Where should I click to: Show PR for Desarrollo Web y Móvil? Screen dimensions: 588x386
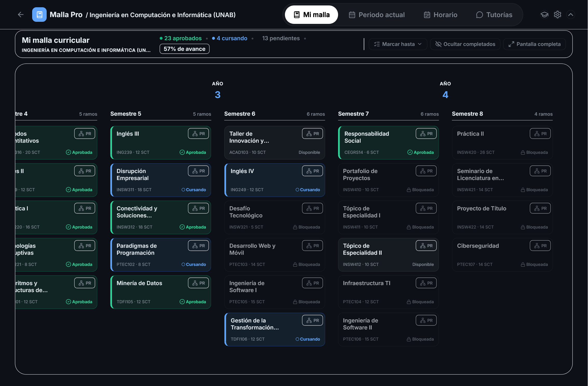(x=312, y=246)
